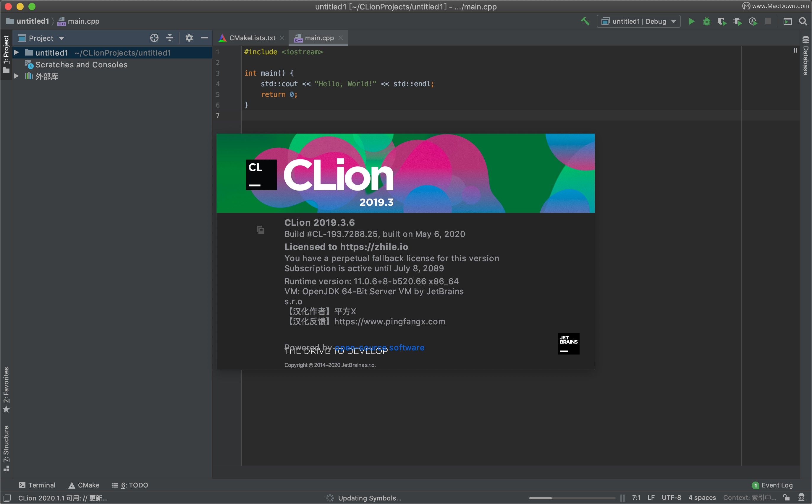Open the Project view dropdown
812x504 pixels.
point(41,38)
